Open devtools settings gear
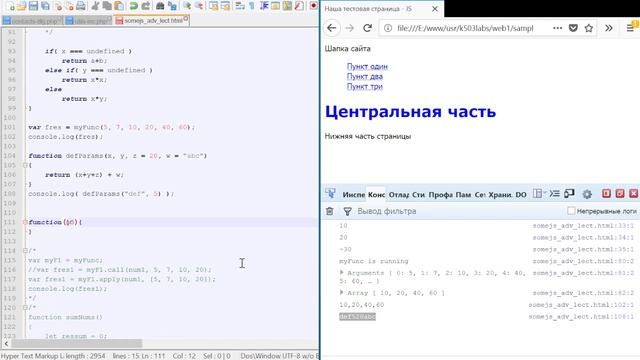The image size is (640, 360). (587, 194)
